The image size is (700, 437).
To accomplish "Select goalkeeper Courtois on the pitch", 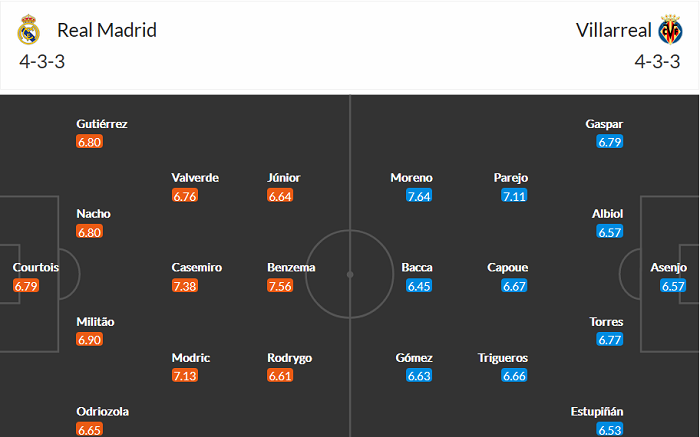I will (36, 268).
